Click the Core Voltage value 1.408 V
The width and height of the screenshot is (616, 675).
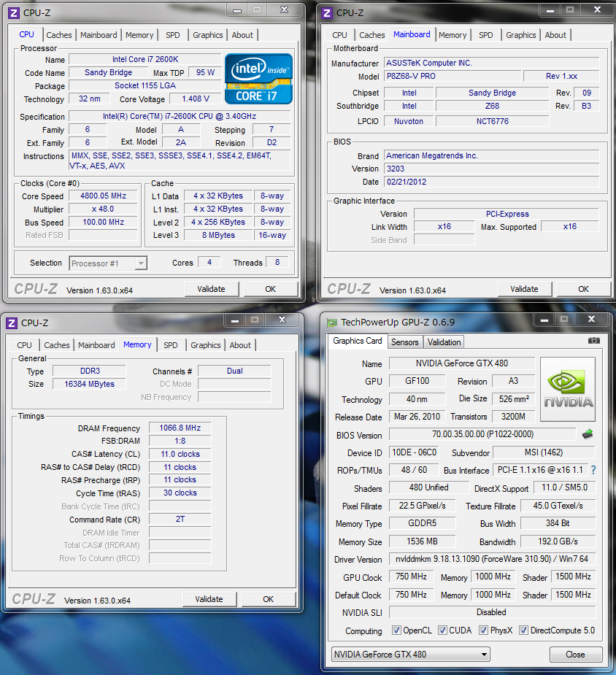196,99
